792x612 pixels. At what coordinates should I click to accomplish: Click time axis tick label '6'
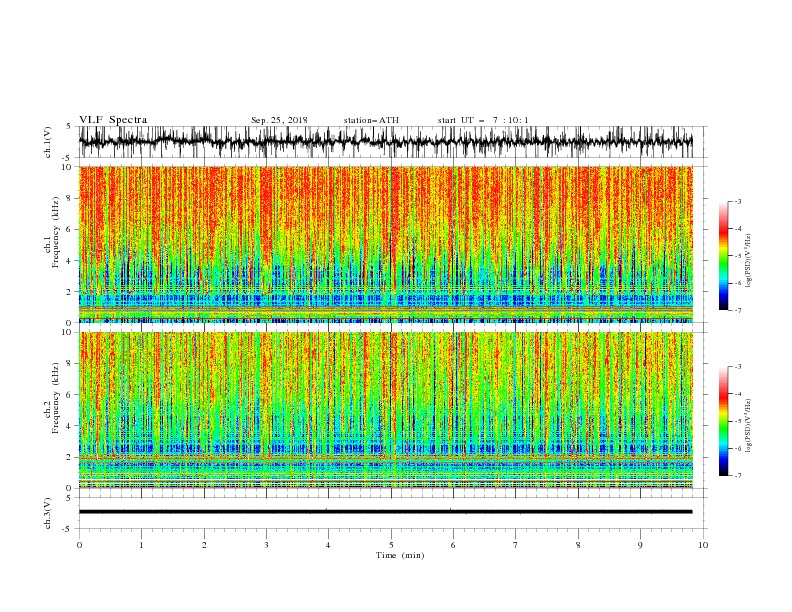click(x=453, y=545)
